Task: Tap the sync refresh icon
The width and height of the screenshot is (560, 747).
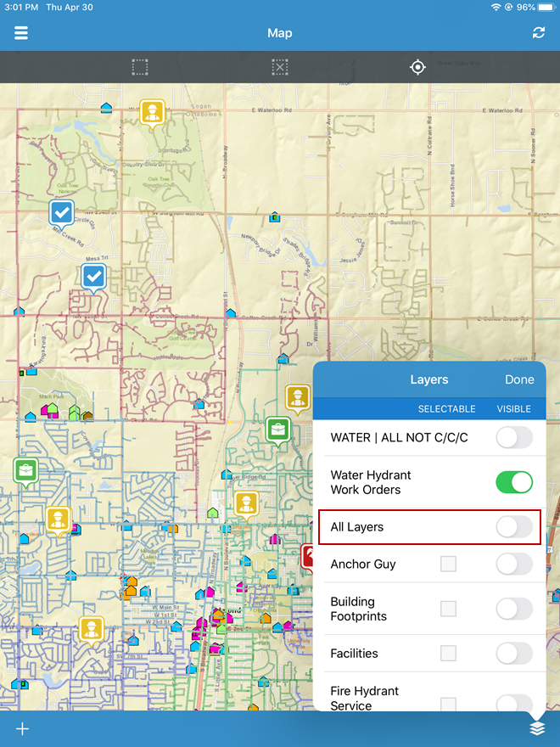Action: coord(539,33)
